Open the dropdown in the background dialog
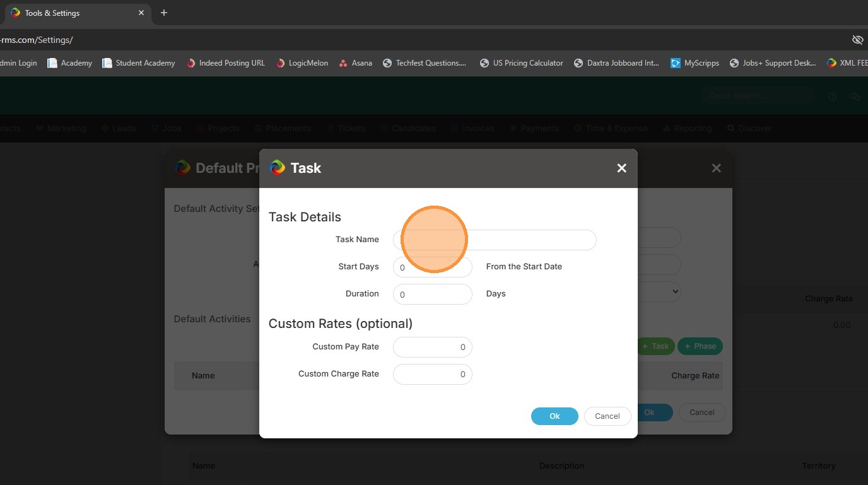Viewport: 868px width, 485px height. coord(660,291)
